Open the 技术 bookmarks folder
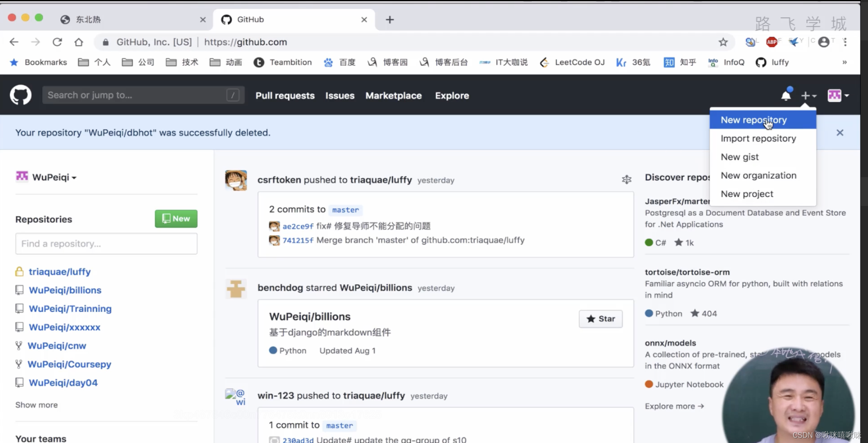 pyautogui.click(x=182, y=62)
